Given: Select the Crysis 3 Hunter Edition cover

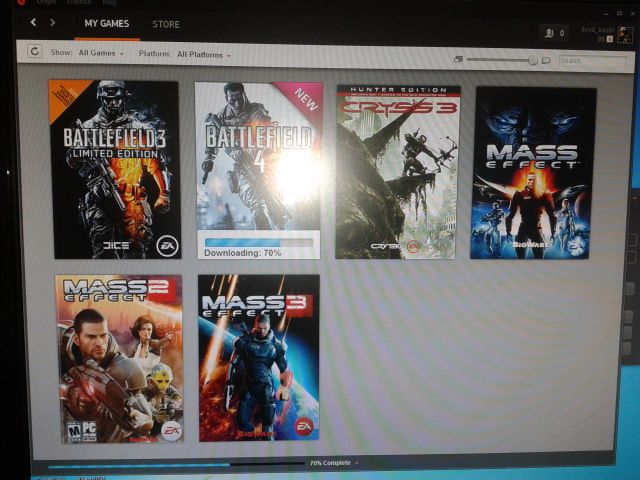Looking at the screenshot, I should pyautogui.click(x=397, y=172).
